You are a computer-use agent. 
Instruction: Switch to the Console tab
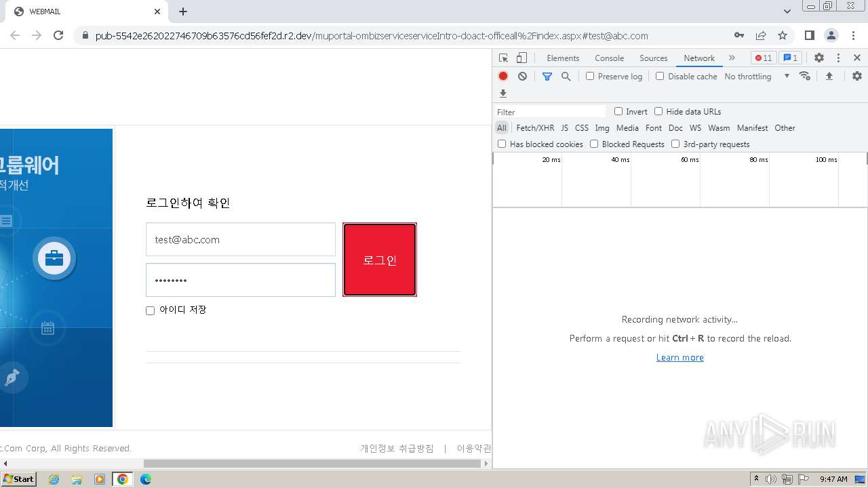609,58
